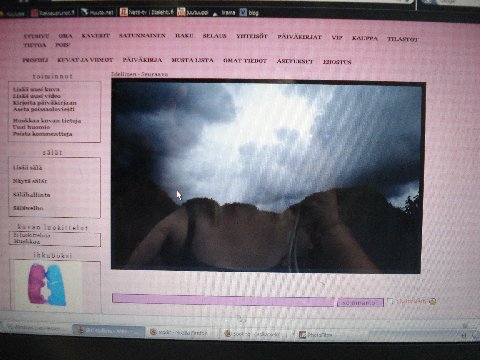The height and width of the screenshot is (360, 480).
Task: Open the Selaus browse page
Action: coord(215,36)
